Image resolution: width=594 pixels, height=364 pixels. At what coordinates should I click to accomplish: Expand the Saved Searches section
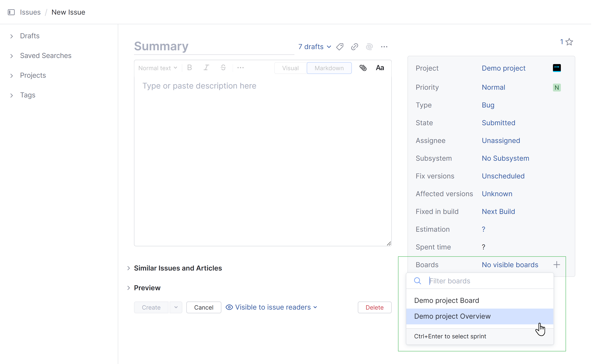(x=46, y=56)
